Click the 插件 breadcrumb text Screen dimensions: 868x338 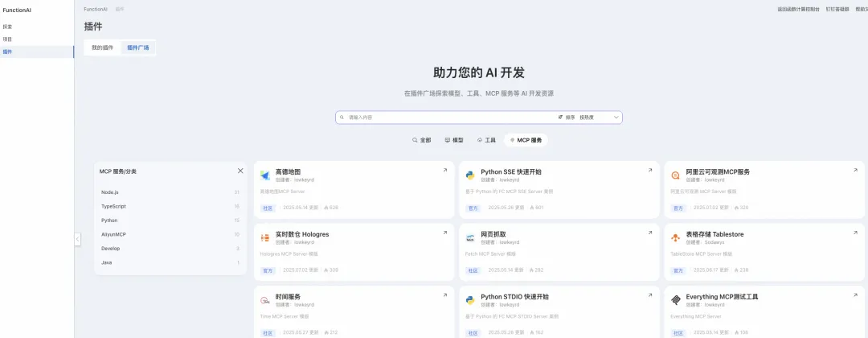coord(120,10)
